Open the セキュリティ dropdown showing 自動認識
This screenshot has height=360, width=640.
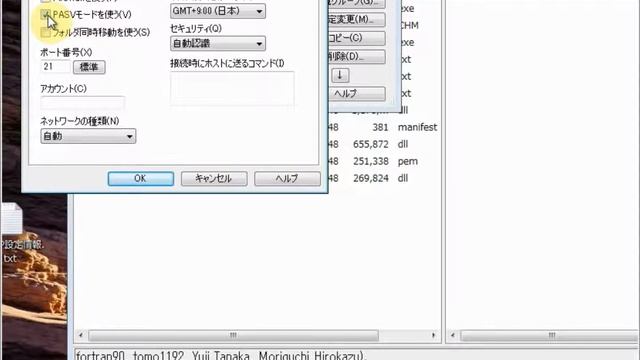click(x=218, y=43)
